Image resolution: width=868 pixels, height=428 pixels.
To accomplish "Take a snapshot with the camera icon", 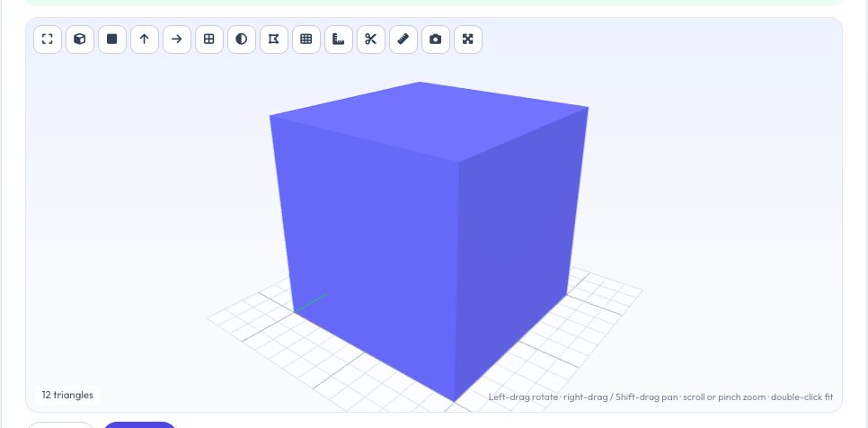I will tap(436, 40).
